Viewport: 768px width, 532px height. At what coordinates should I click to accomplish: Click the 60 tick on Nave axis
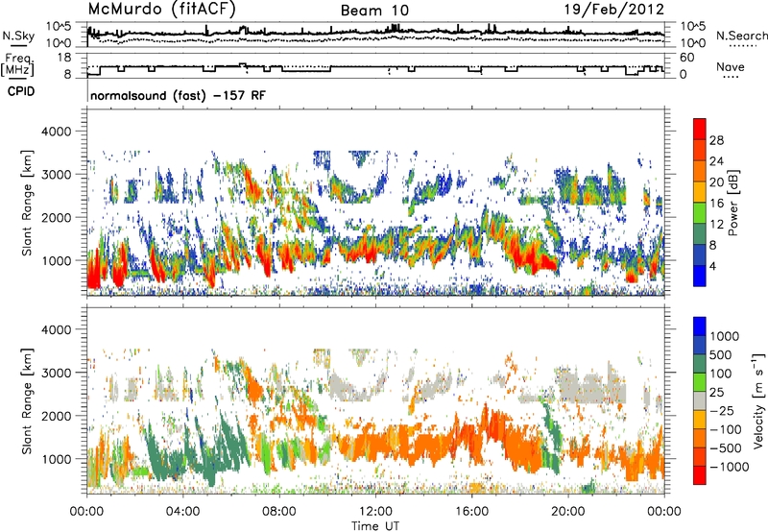(x=687, y=58)
